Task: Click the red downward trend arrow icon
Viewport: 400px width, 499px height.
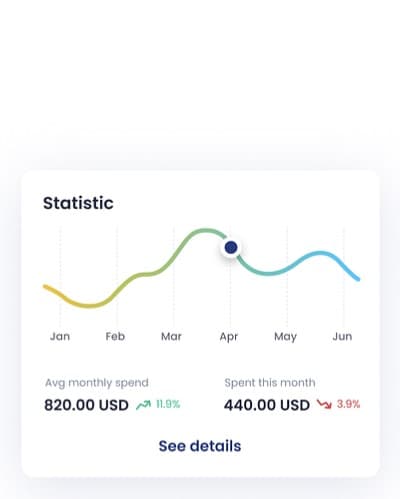Action: [x=324, y=404]
